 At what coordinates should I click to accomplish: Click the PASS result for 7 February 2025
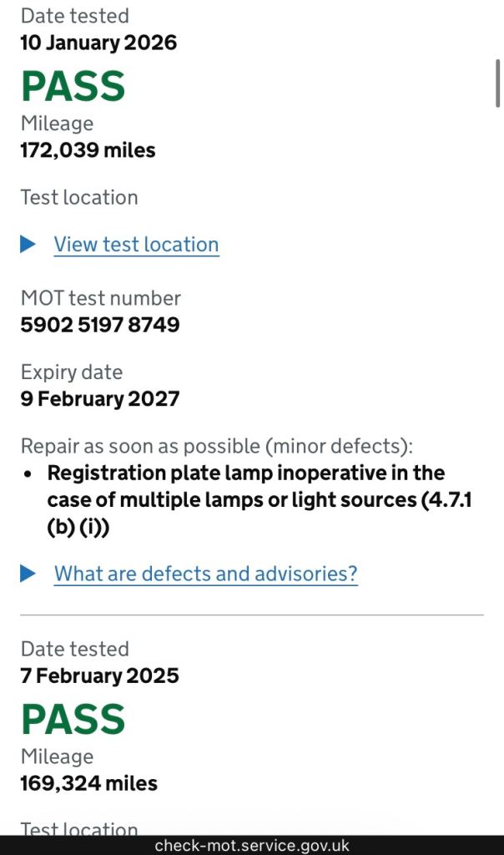coord(73,720)
